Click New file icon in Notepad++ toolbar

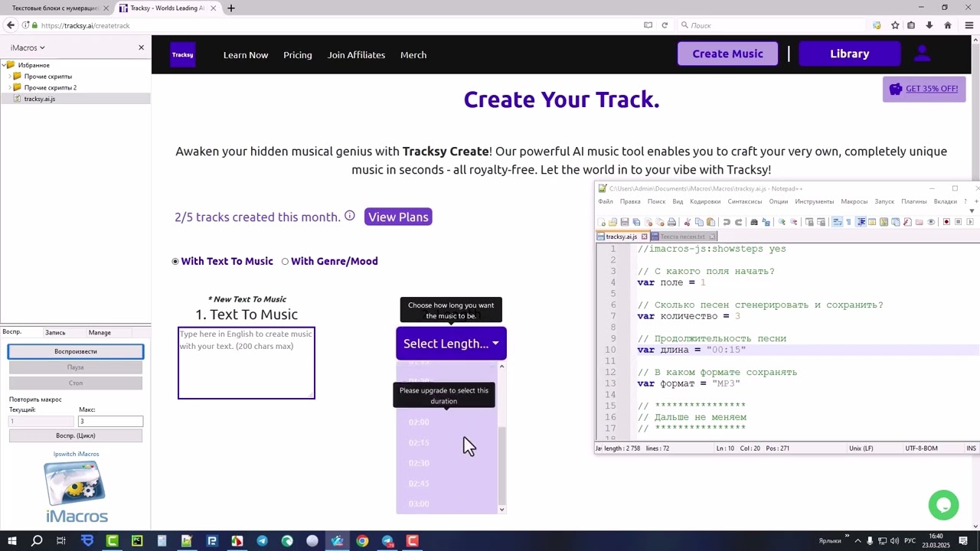click(x=602, y=222)
